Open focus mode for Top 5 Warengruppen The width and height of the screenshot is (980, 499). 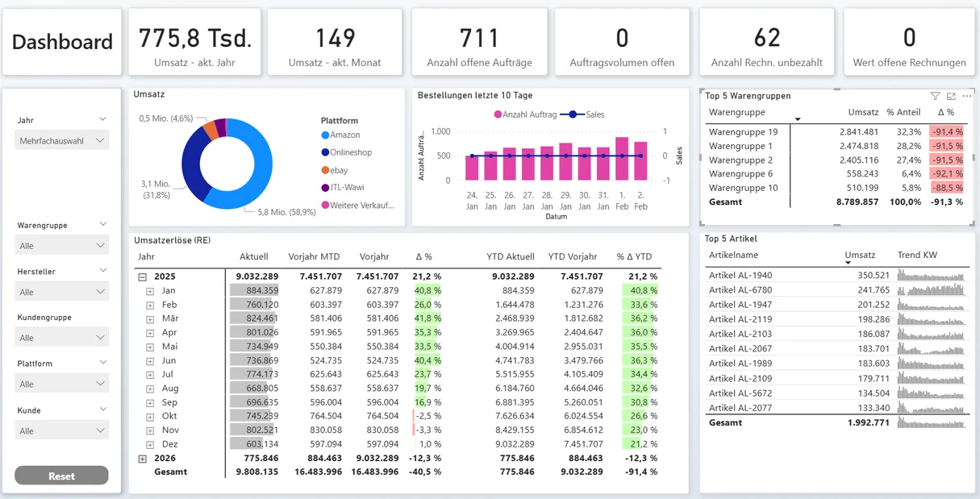click(x=951, y=96)
